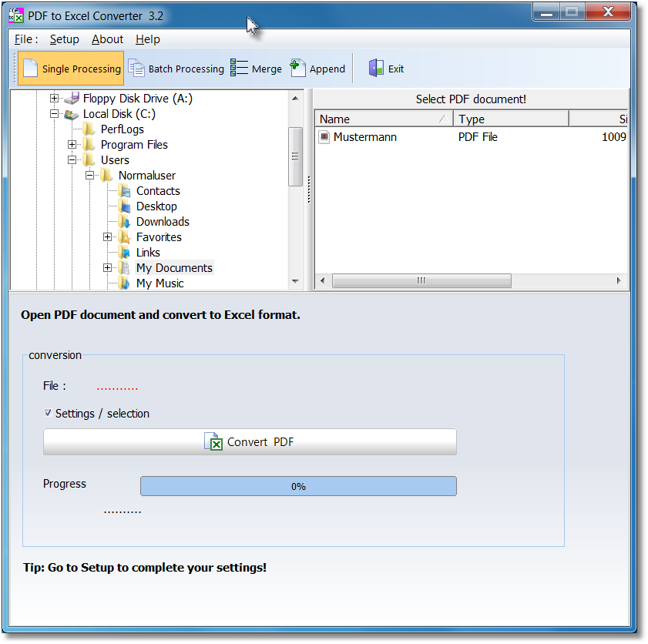Click the Local Disk (C:) drive icon

(x=72, y=114)
